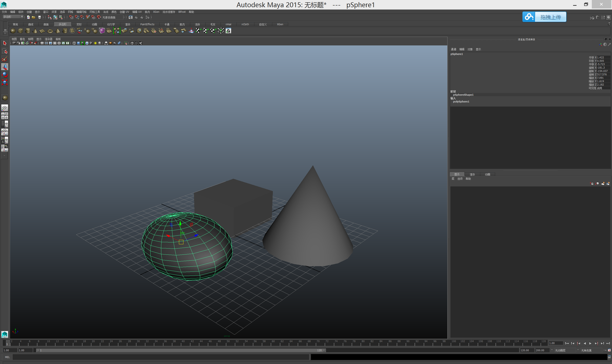612x364 pixels.
Task: Click the purple wireframe cube shelf icon
Action: pos(102,31)
